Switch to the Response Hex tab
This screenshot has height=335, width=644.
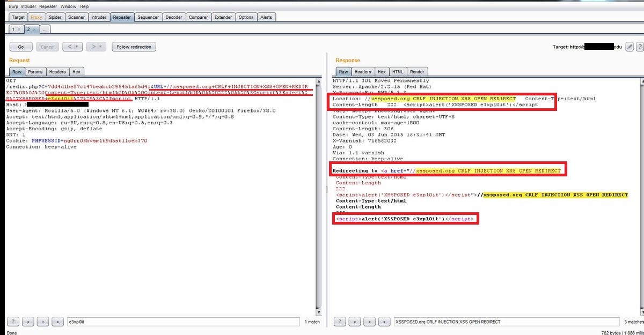382,71
